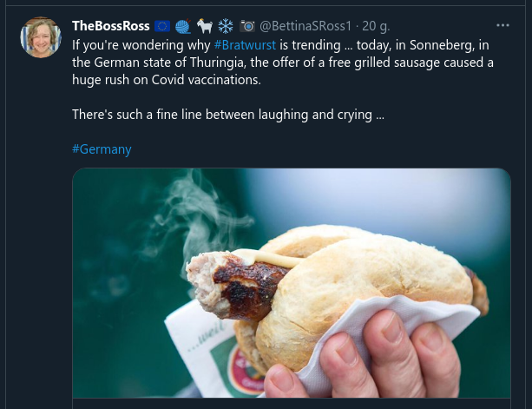Click the vertical scrollbar on the right edge
532x409 pixels.
click(x=528, y=204)
